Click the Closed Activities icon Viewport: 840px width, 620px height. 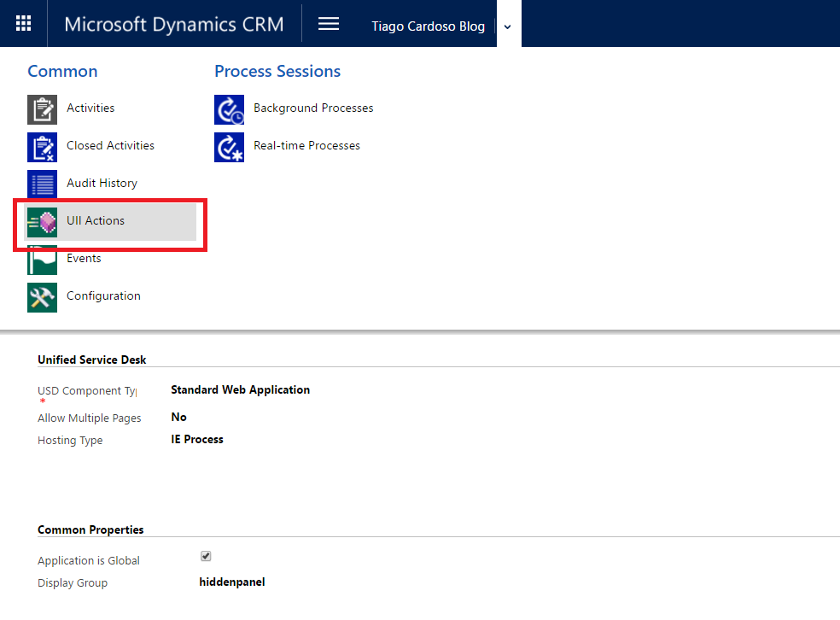click(x=42, y=146)
